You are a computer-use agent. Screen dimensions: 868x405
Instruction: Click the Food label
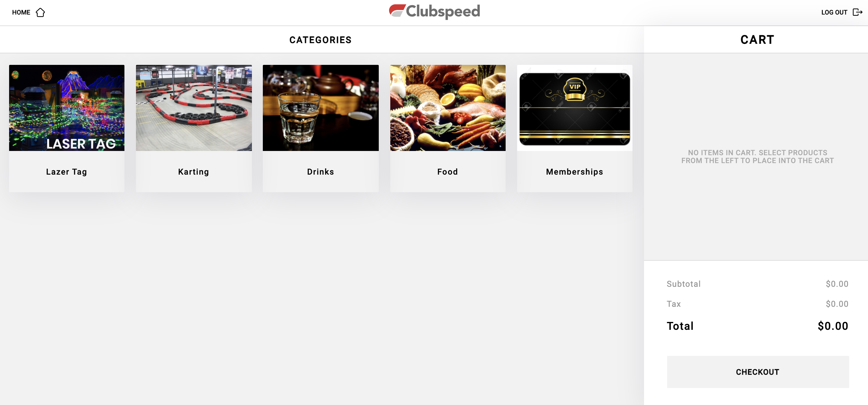(x=448, y=172)
